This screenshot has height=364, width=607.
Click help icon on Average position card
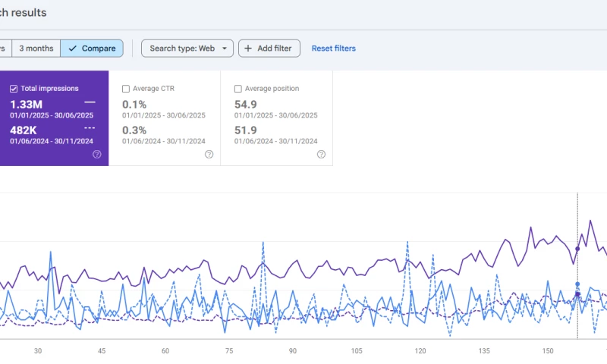(x=320, y=154)
